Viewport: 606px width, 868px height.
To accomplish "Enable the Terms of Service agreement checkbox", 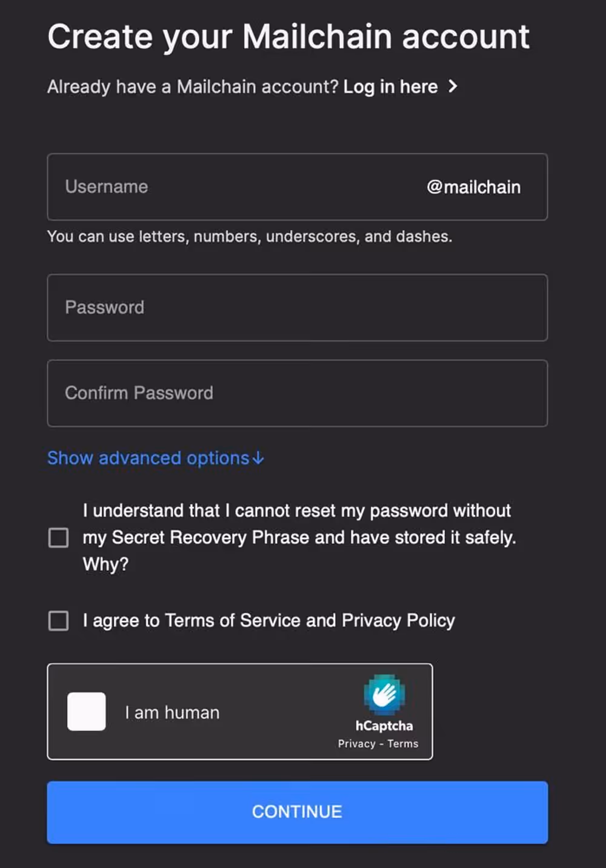I will point(58,621).
